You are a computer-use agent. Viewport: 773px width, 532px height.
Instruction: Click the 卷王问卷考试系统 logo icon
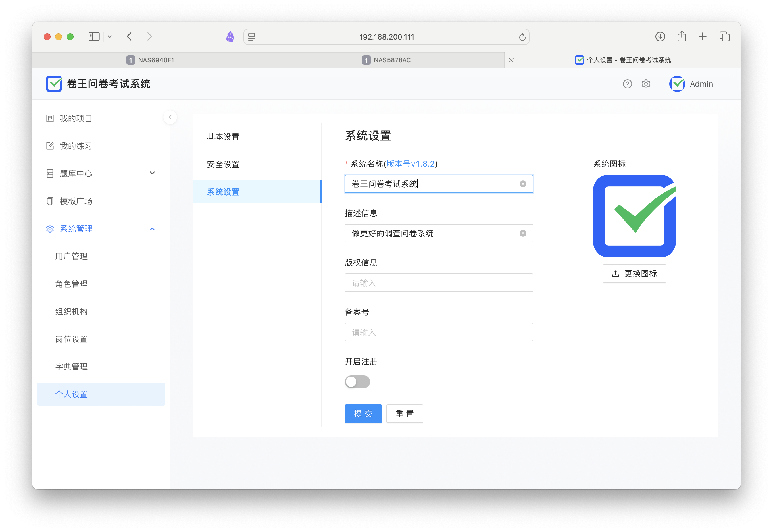click(54, 84)
